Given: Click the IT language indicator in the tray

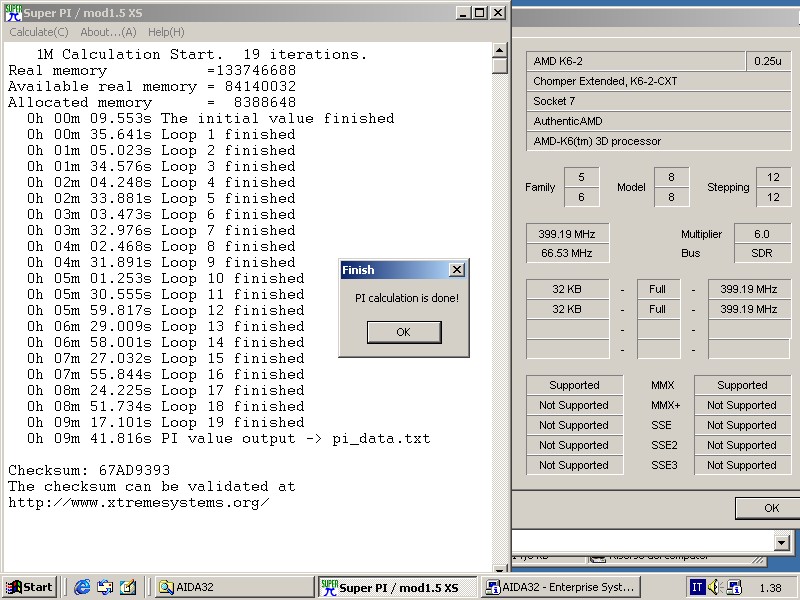Looking at the screenshot, I should tap(697, 587).
